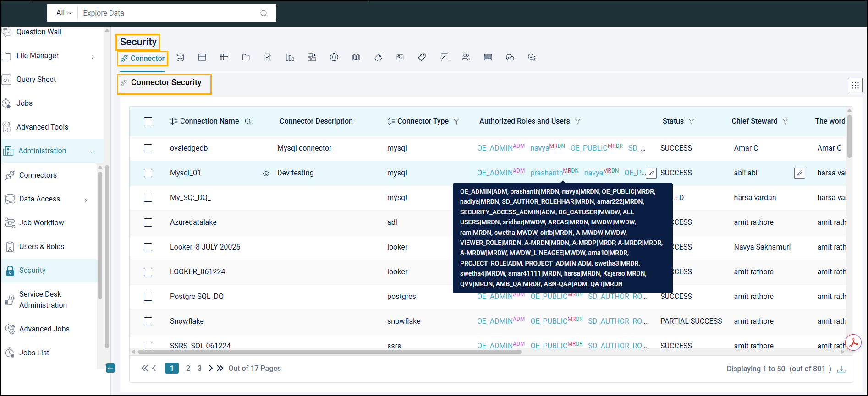The width and height of the screenshot is (868, 396).
Task: Open the globe icon security tab
Action: (334, 58)
